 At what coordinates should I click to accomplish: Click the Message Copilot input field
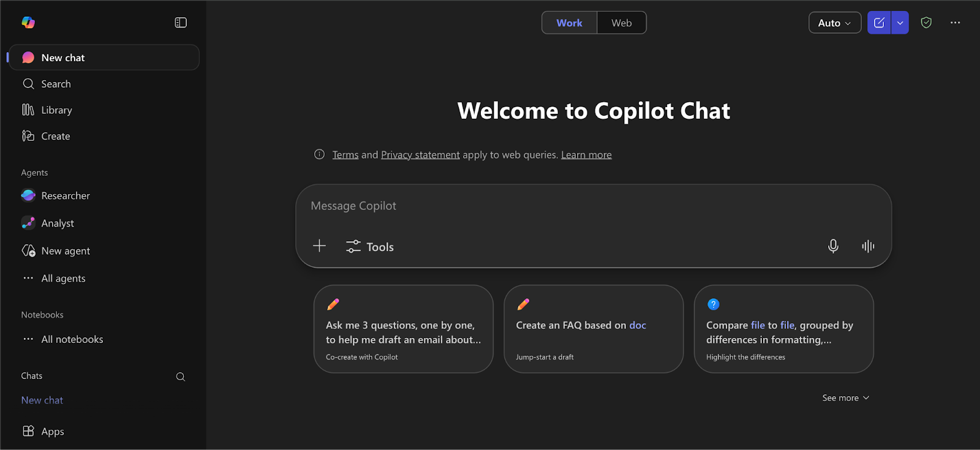point(594,206)
